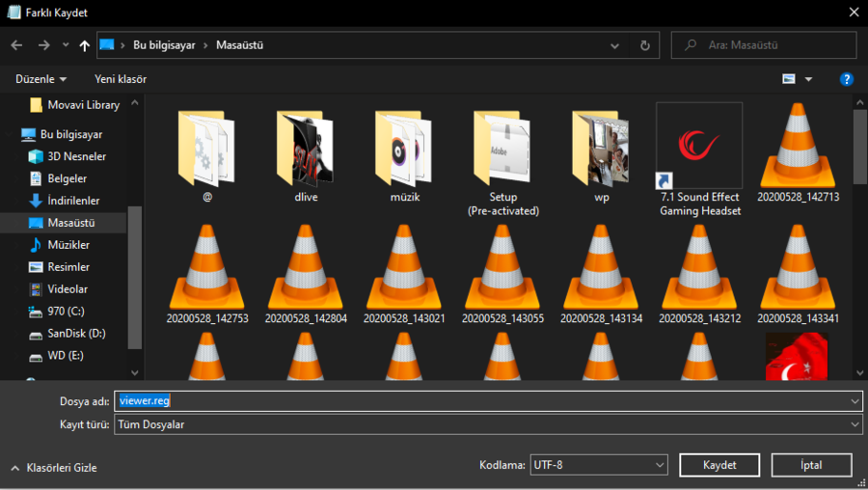This screenshot has width=868, height=490.
Task: Select the SanDisk (D:) drive
Action: 67,334
